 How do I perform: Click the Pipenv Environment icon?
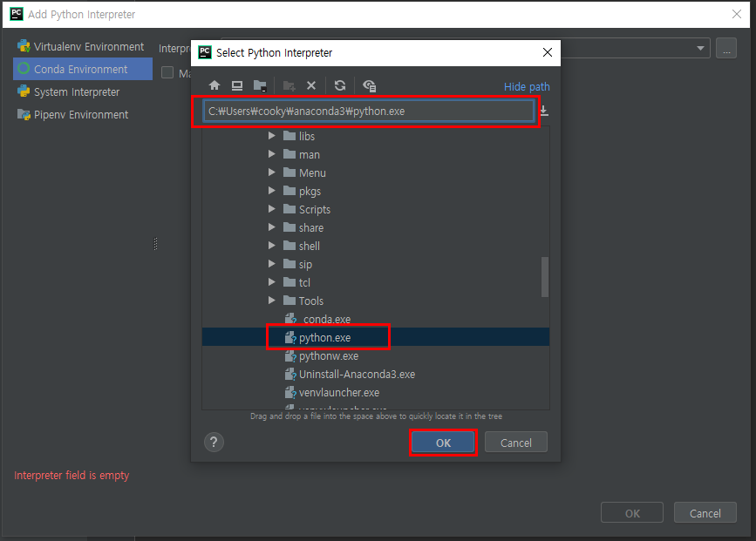pos(24,114)
